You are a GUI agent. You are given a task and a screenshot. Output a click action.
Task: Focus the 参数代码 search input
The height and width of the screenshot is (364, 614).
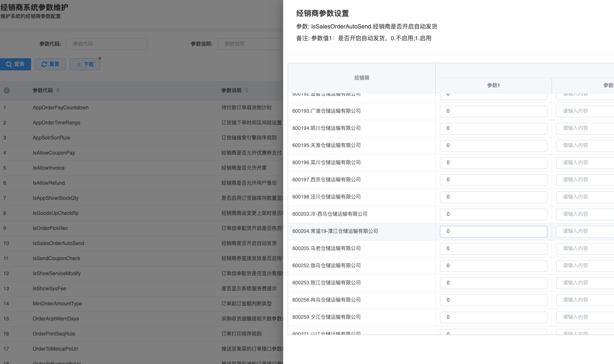tap(107, 44)
